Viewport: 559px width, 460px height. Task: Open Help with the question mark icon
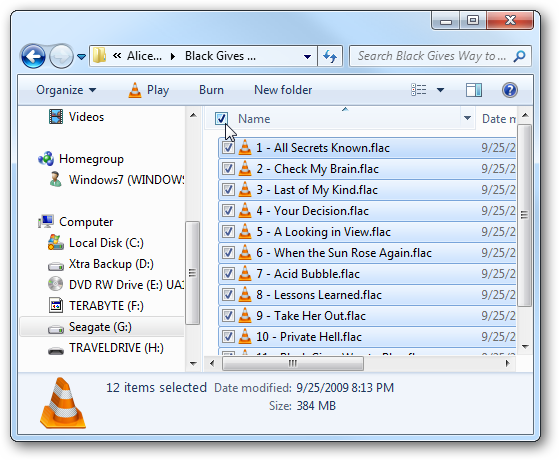pos(510,90)
